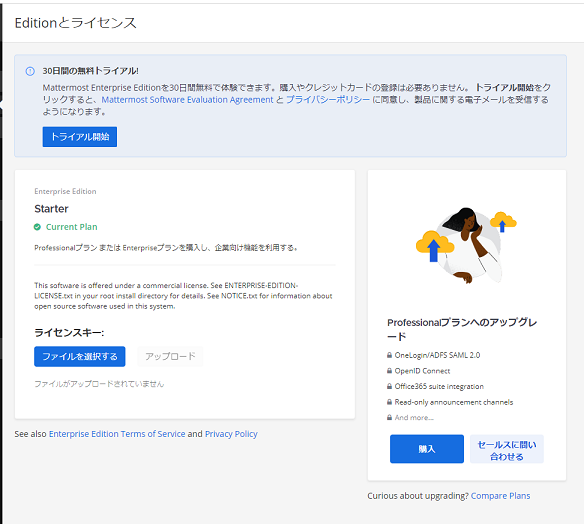Open the Privacy Policy link

pos(231,434)
